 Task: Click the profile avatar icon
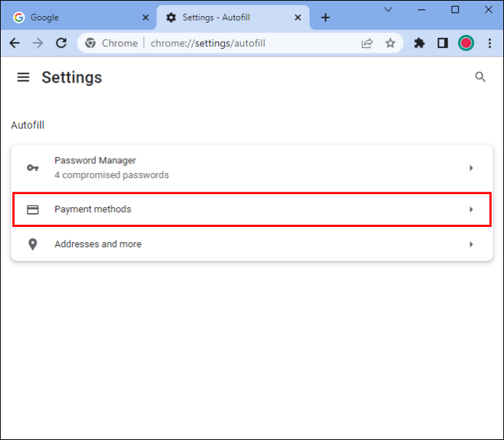coord(466,43)
